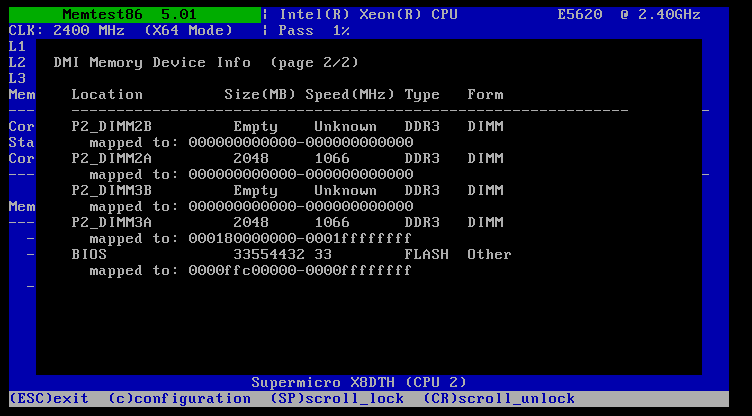The image size is (752, 416).
Task: Select the P2_DIMM2A location entry
Action: click(x=112, y=159)
